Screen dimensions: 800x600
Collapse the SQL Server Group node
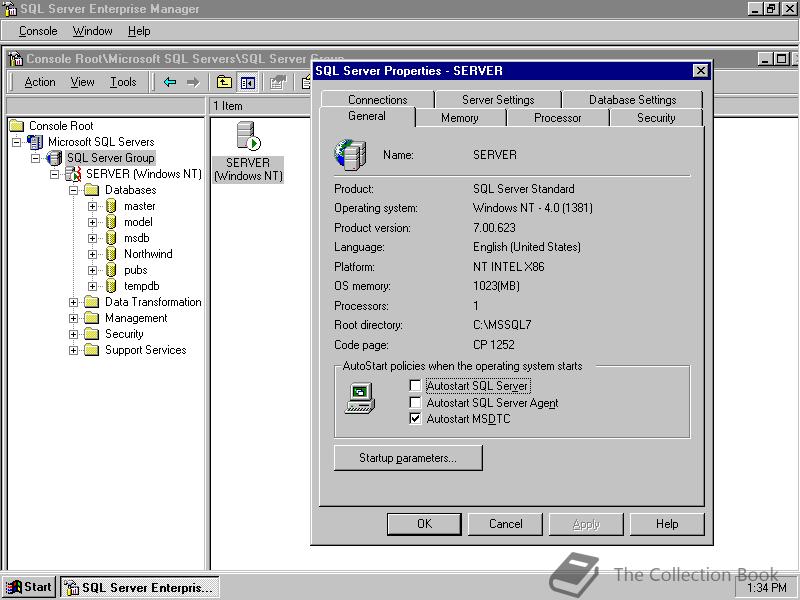[x=35, y=158]
